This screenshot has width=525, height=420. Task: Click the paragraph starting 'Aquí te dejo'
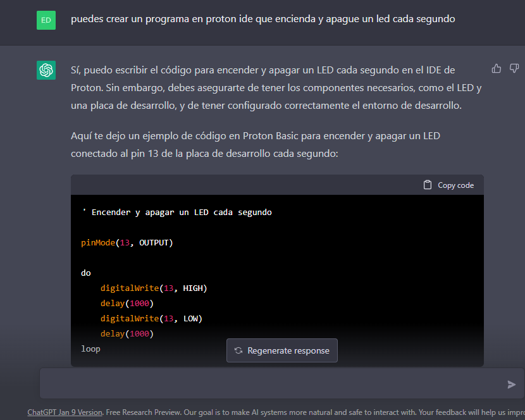(256, 145)
